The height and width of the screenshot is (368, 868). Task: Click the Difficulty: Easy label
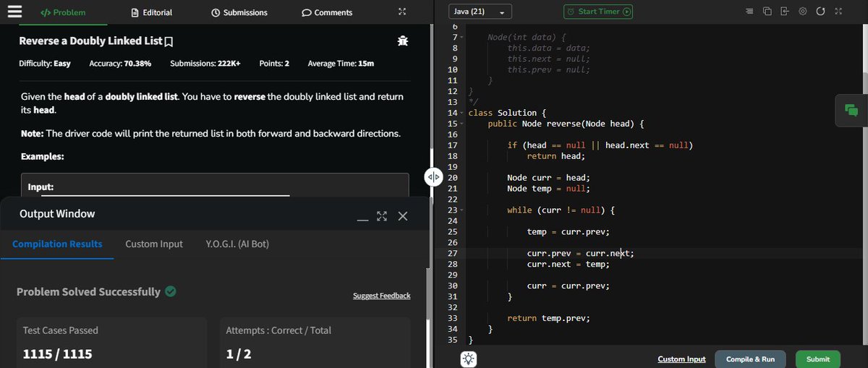click(45, 64)
